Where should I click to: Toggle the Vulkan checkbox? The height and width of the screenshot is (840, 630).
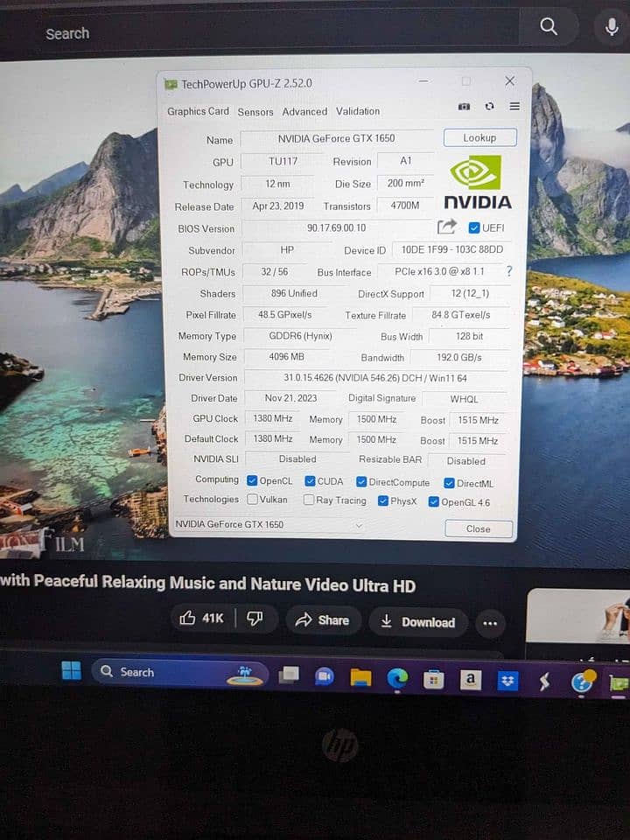coord(252,500)
